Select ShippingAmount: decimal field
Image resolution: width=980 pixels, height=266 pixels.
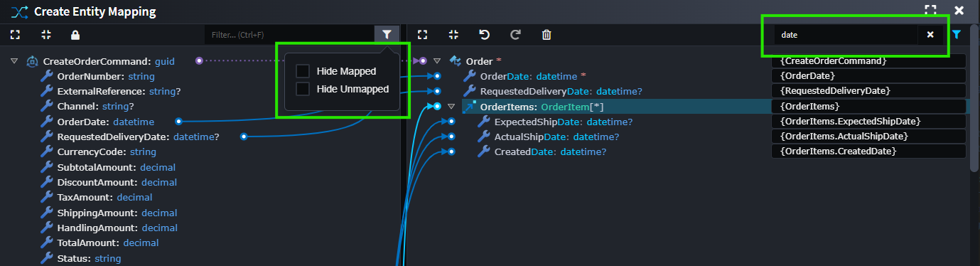[117, 213]
